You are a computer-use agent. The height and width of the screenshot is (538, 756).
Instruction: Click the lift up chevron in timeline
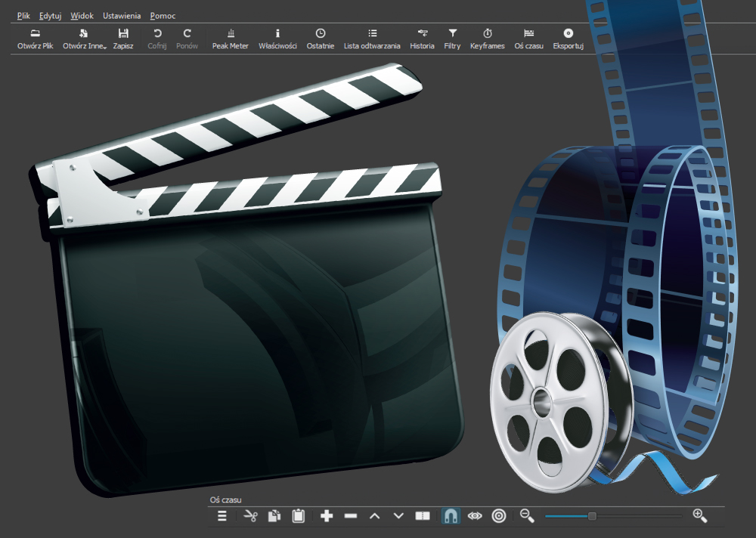374,516
